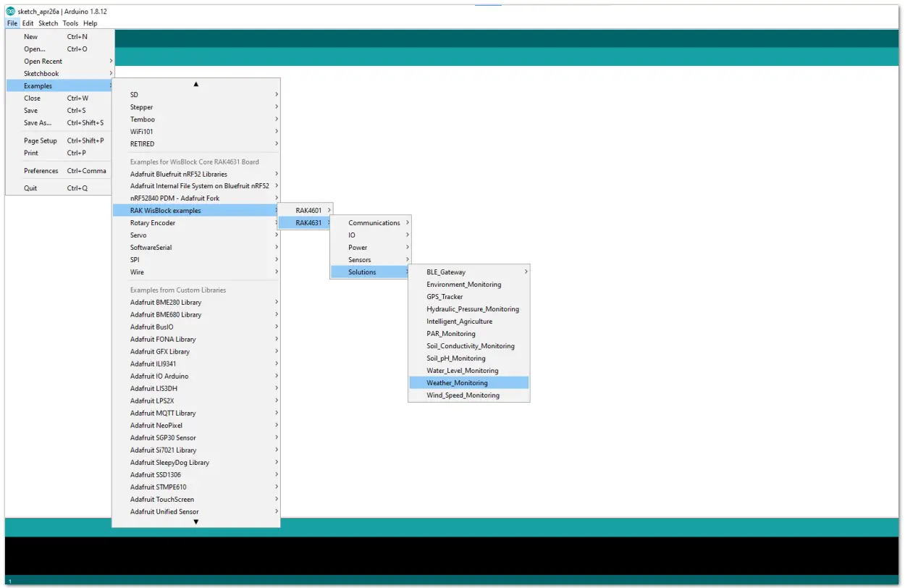Viewport: 905px width, 588px height.
Task: Expand the SD examples submenu
Action: (195, 95)
